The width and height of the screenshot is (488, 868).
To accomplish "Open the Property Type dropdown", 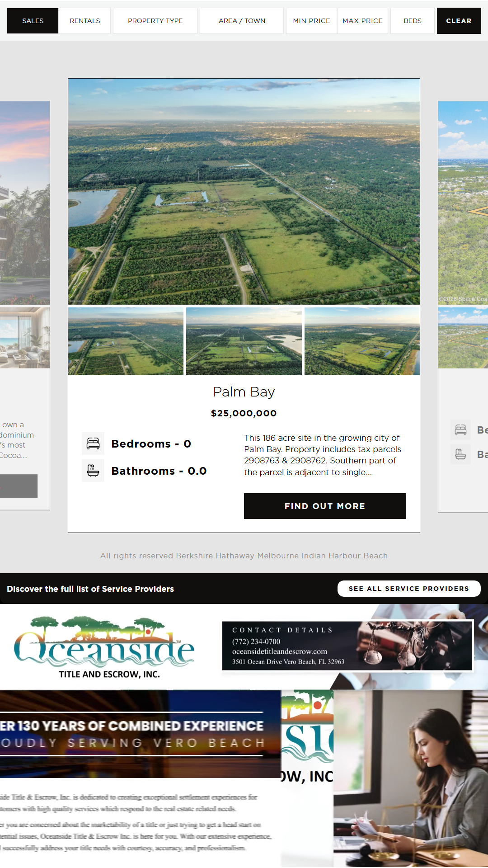I will tap(155, 21).
